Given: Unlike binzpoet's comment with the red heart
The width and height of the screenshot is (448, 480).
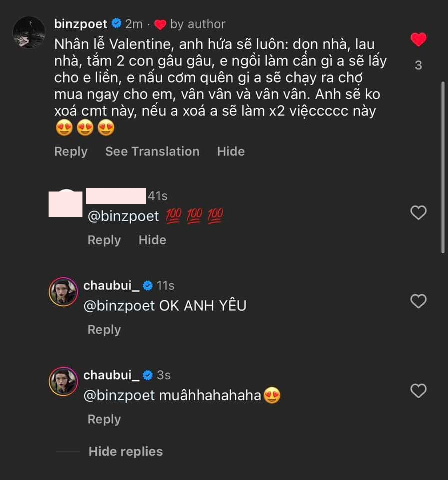Looking at the screenshot, I should [418, 40].
